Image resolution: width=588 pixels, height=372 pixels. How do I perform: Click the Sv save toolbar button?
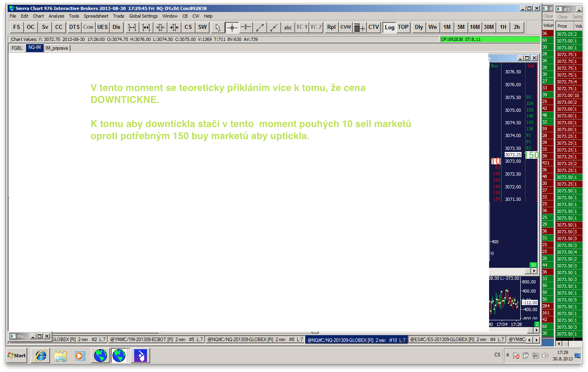tap(45, 27)
